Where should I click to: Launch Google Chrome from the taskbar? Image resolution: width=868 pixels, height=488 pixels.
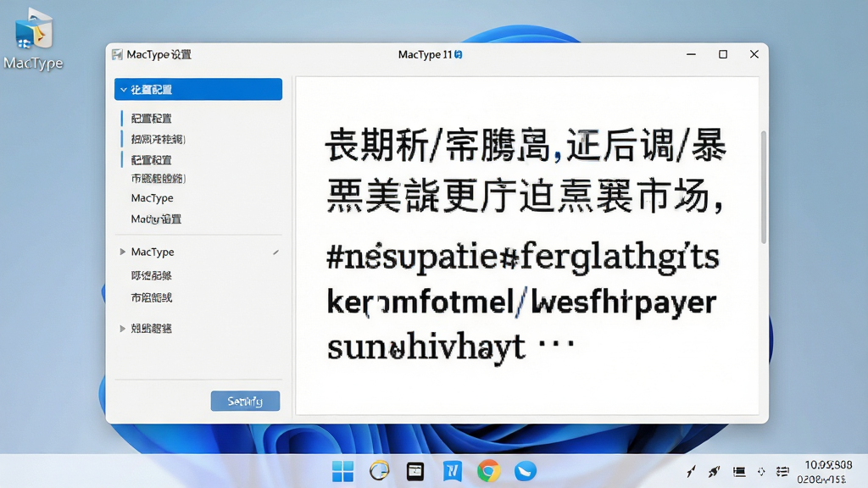(488, 471)
